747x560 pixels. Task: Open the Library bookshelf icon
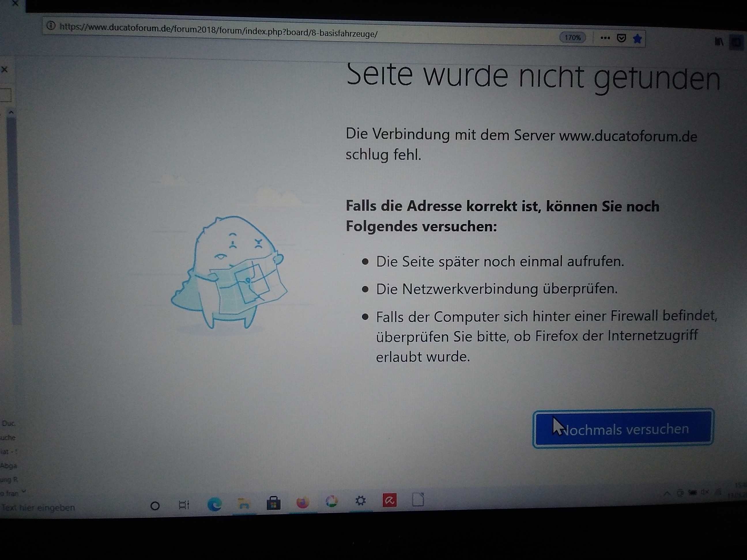click(x=719, y=41)
